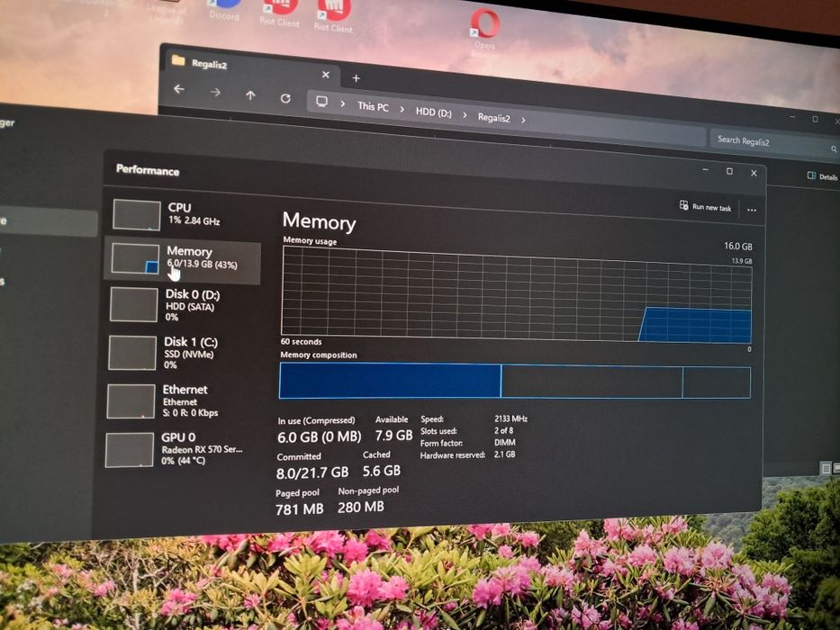Open GPU 0 Radeon RX 570 view
Image resolution: width=840 pixels, height=630 pixels.
178,449
